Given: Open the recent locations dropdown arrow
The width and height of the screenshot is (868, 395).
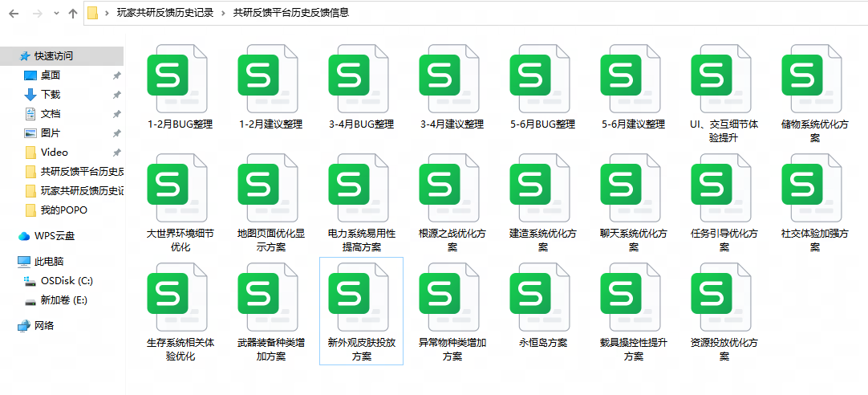Looking at the screenshot, I should 56,14.
